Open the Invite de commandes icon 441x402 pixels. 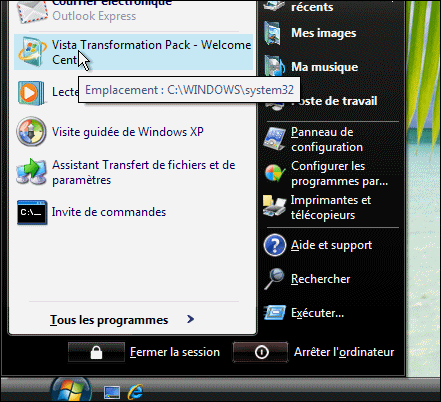coord(32,212)
